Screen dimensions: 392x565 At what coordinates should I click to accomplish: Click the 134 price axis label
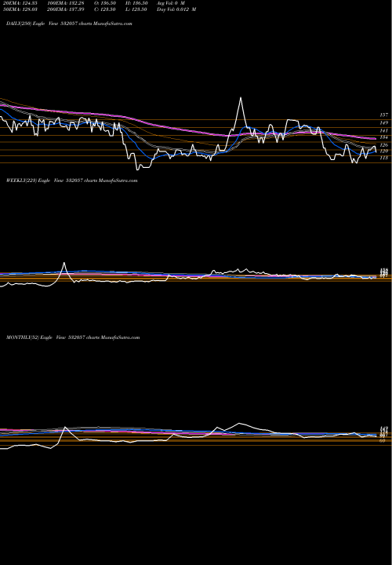coord(384,137)
